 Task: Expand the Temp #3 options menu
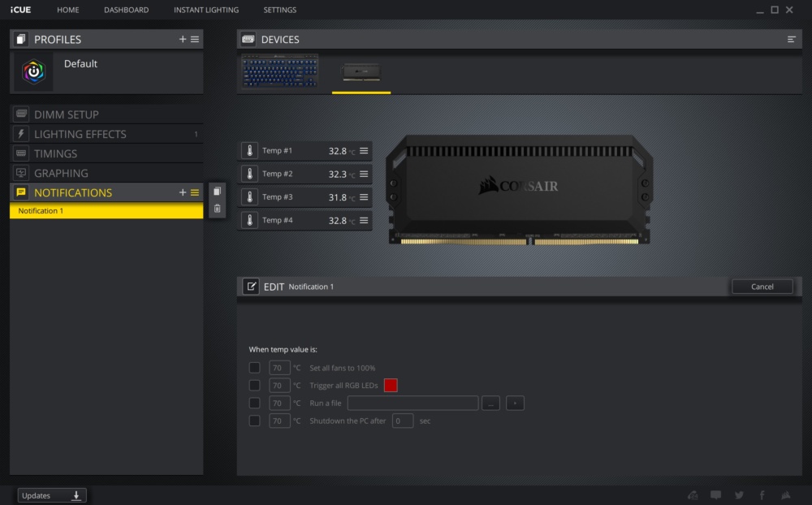coord(364,197)
